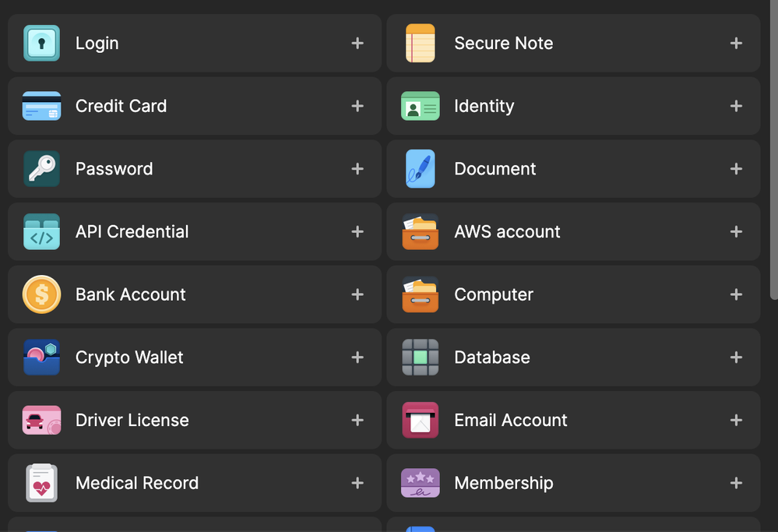Click the Secure Note notepad icon
Image resolution: width=778 pixels, height=532 pixels.
421,44
